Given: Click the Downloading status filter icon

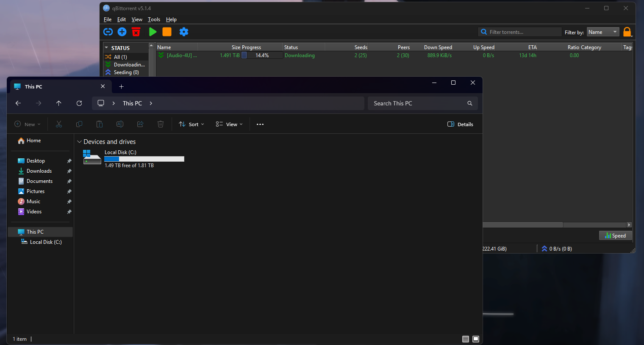Looking at the screenshot, I should point(108,64).
